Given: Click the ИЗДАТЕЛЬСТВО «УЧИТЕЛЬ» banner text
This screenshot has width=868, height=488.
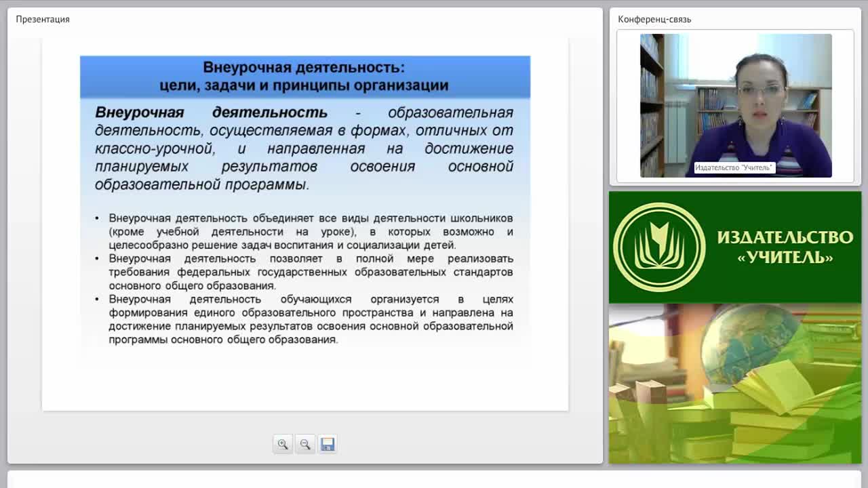Looking at the screenshot, I should tap(785, 247).
